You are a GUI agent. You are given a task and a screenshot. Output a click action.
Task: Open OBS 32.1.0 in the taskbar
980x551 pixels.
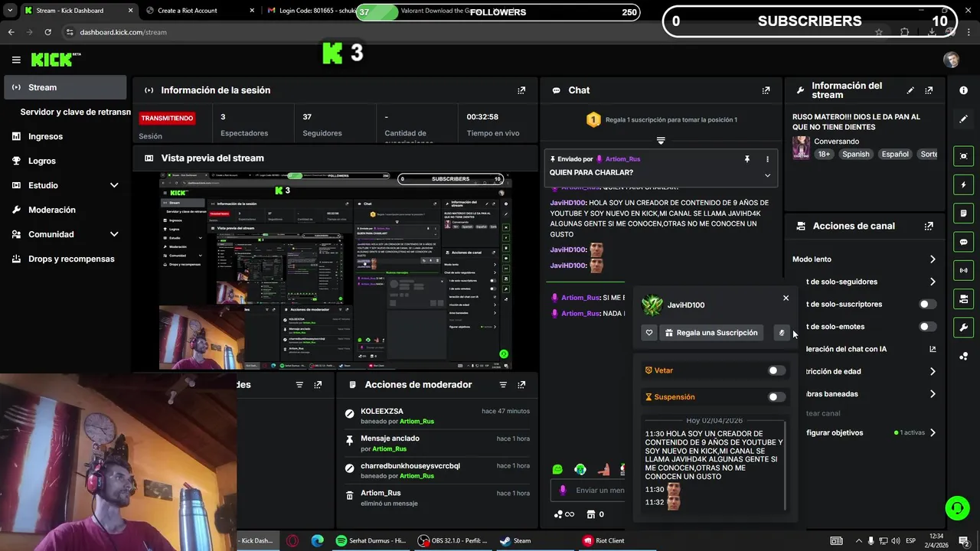tap(452, 540)
